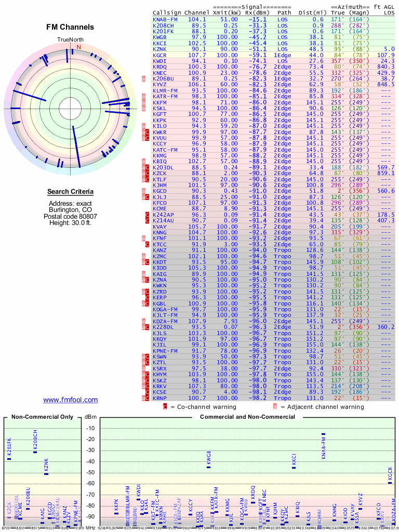
Task: Click the KGCR callsign in the yellow row
Action: click(160, 55)
